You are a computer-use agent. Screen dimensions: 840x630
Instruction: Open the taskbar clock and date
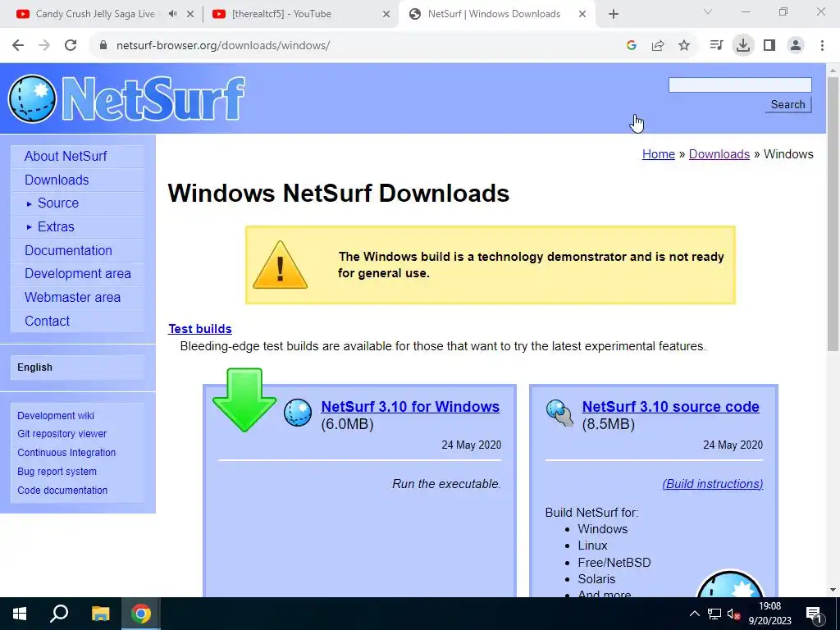point(769,614)
